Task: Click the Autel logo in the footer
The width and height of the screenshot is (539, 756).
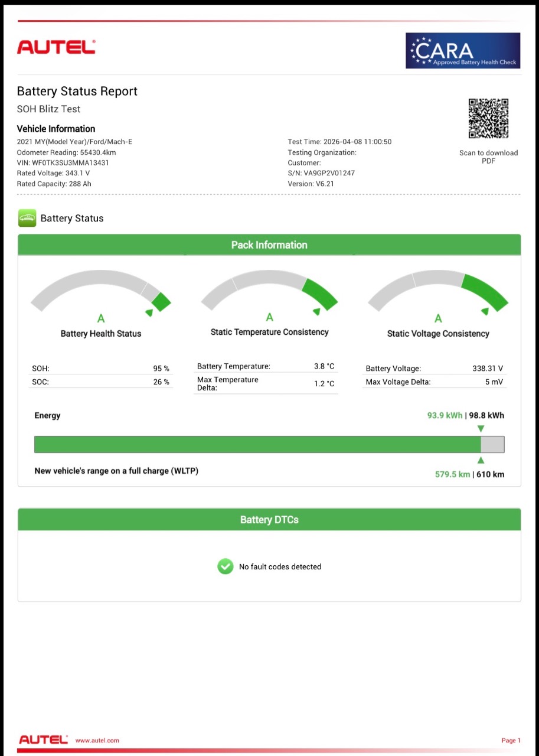Action: coord(44,739)
